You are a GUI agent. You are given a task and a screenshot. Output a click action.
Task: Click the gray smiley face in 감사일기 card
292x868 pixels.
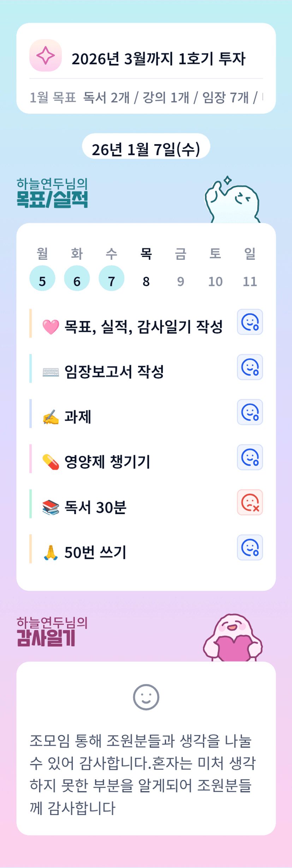pos(146,697)
